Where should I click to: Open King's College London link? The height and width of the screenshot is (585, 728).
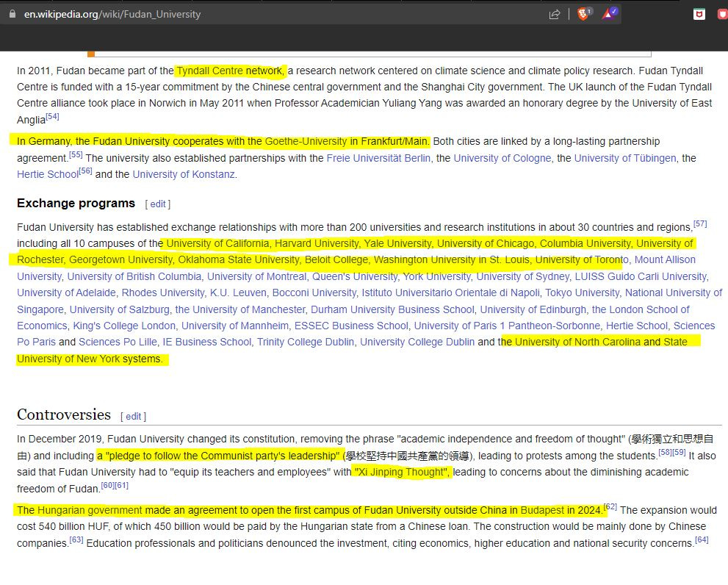124,326
